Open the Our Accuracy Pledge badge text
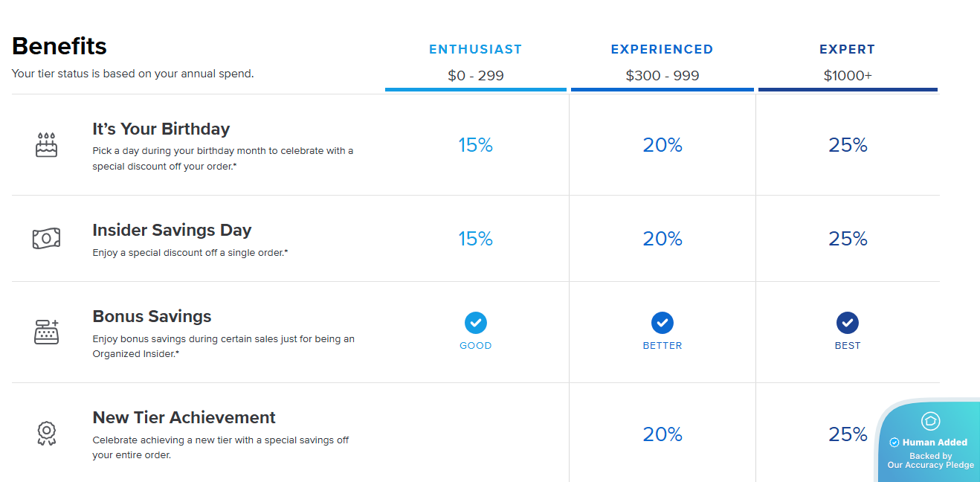 [x=930, y=465]
